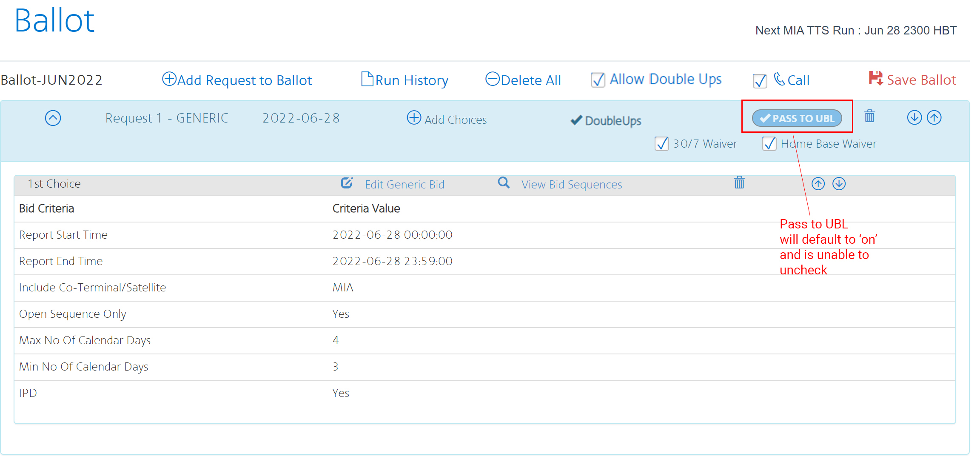
Task: Click the Add Choices link
Action: coord(456,120)
